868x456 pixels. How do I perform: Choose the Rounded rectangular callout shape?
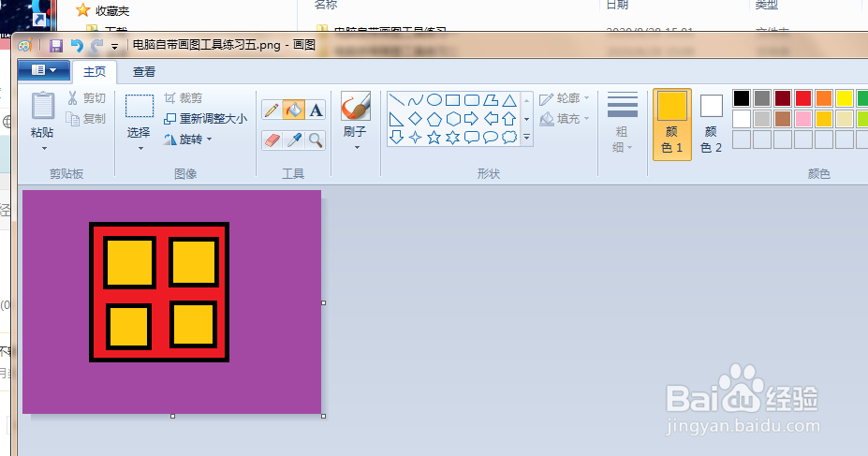472,138
